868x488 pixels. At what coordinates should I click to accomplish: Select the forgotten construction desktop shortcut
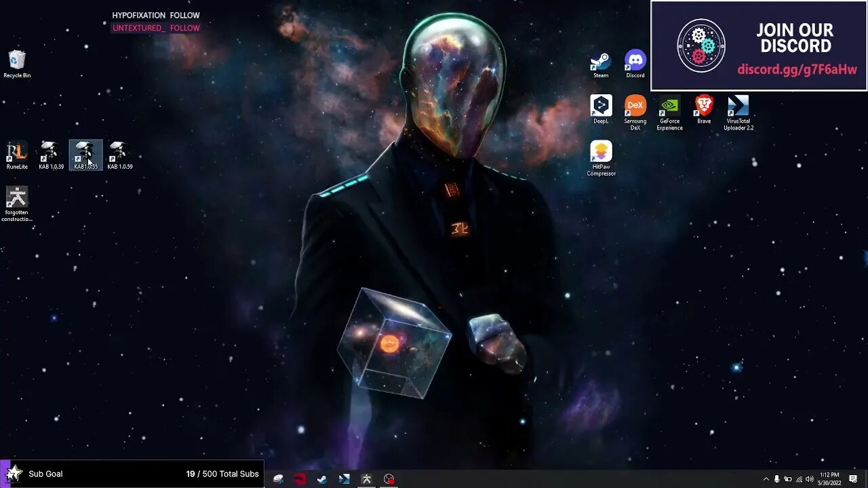pos(17,204)
